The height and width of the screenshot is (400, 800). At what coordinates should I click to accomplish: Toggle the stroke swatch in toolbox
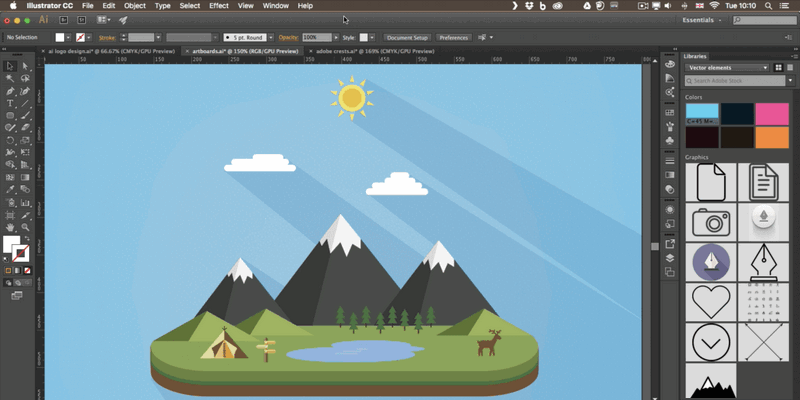click(21, 253)
